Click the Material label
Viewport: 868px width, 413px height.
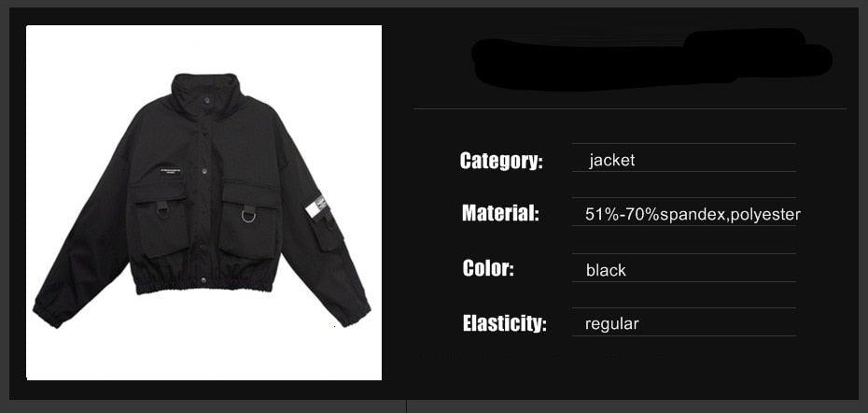click(x=500, y=213)
